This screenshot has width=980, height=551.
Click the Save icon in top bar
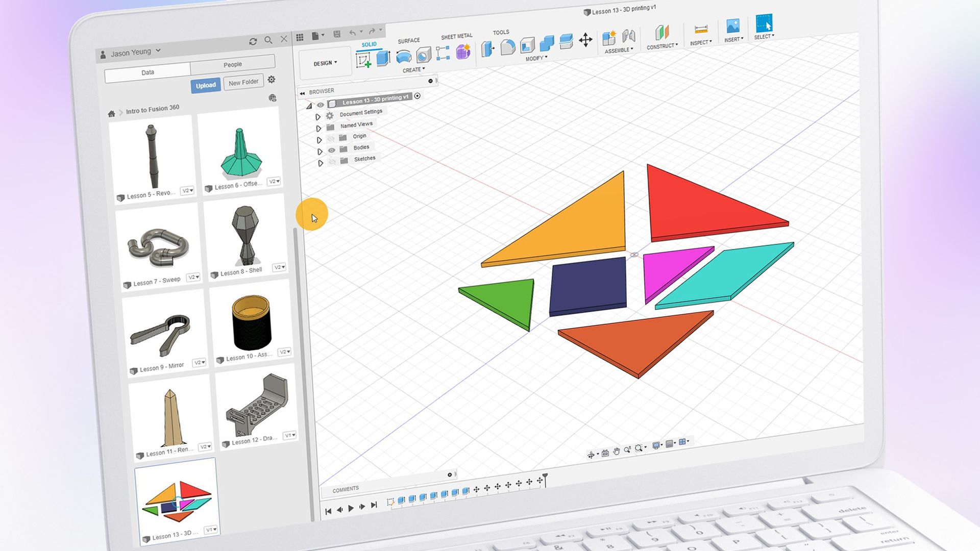coord(337,34)
